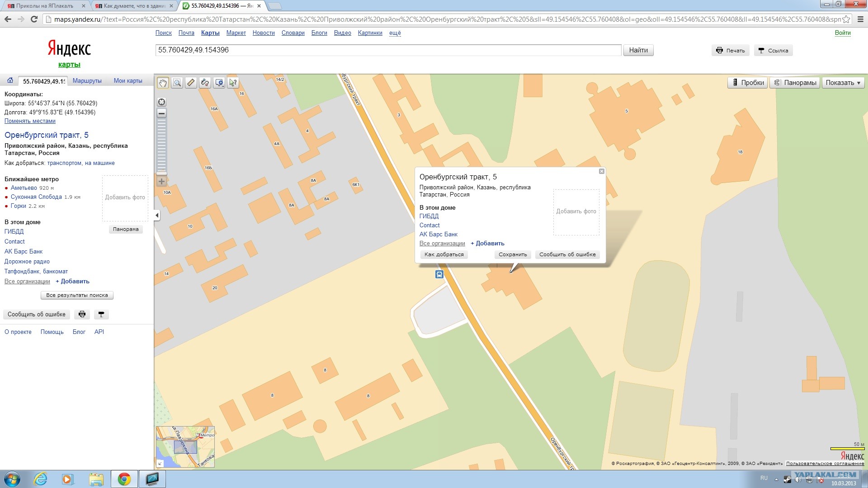The width and height of the screenshot is (868, 488).
Task: Choose the route drawing tool
Action: coord(205,83)
